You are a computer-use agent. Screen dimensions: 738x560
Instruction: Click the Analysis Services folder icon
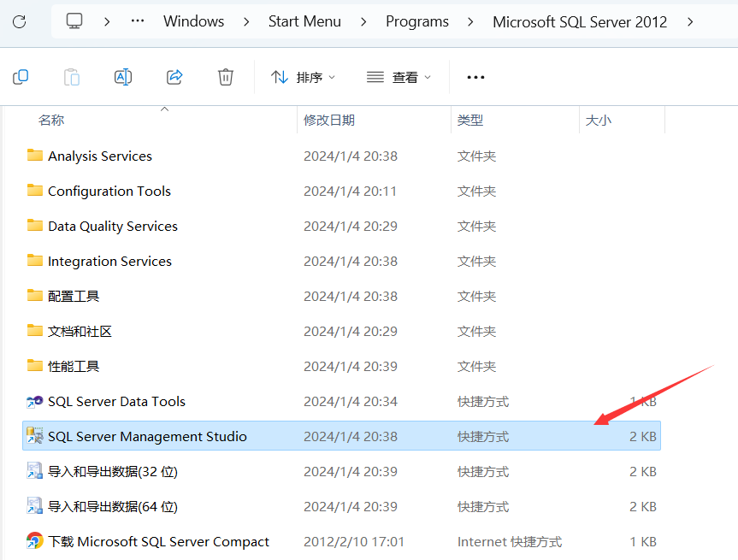(x=35, y=156)
